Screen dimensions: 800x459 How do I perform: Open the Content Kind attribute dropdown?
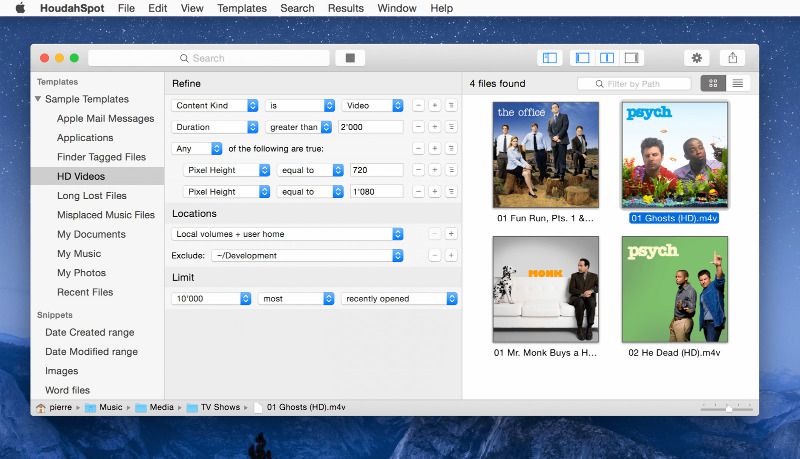pos(215,105)
